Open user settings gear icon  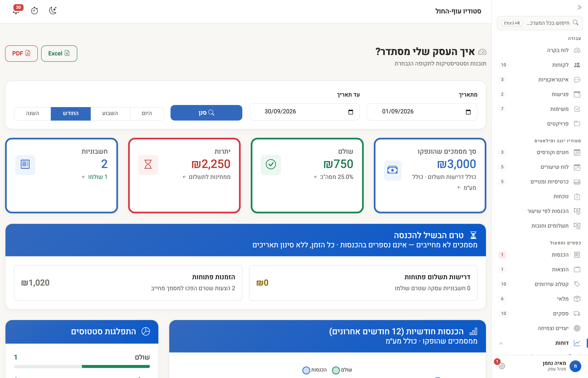(502, 366)
